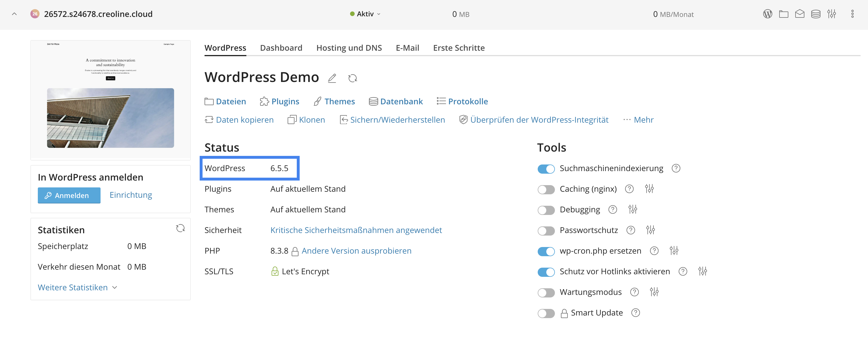Show help for Debugging
The width and height of the screenshot is (868, 337).
coord(612,209)
